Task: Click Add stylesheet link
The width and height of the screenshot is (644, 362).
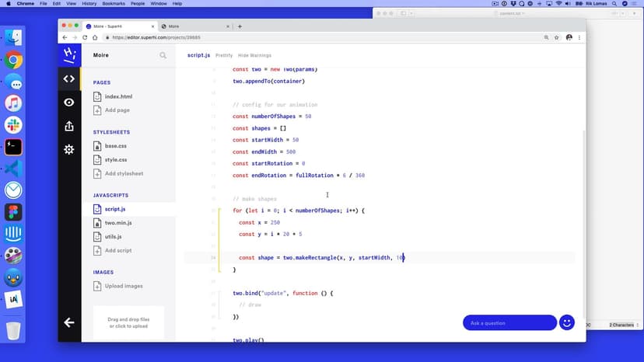Action: pos(124,173)
